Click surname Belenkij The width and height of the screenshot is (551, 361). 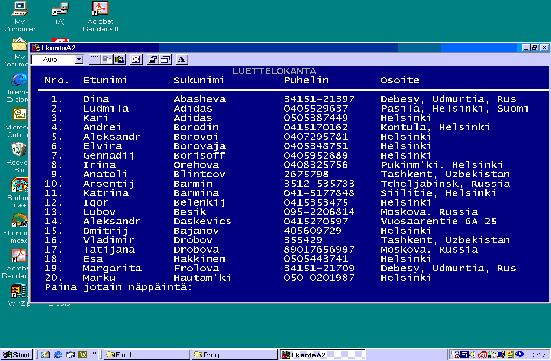point(199,203)
